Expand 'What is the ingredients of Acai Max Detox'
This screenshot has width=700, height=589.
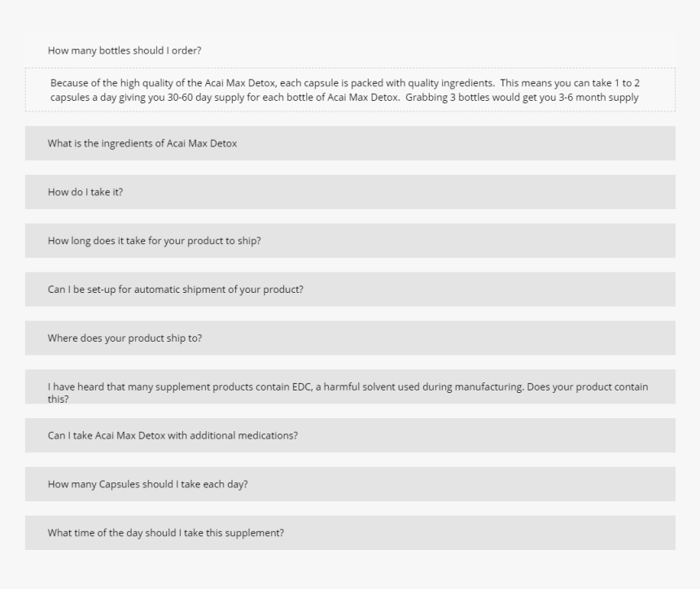click(350, 143)
